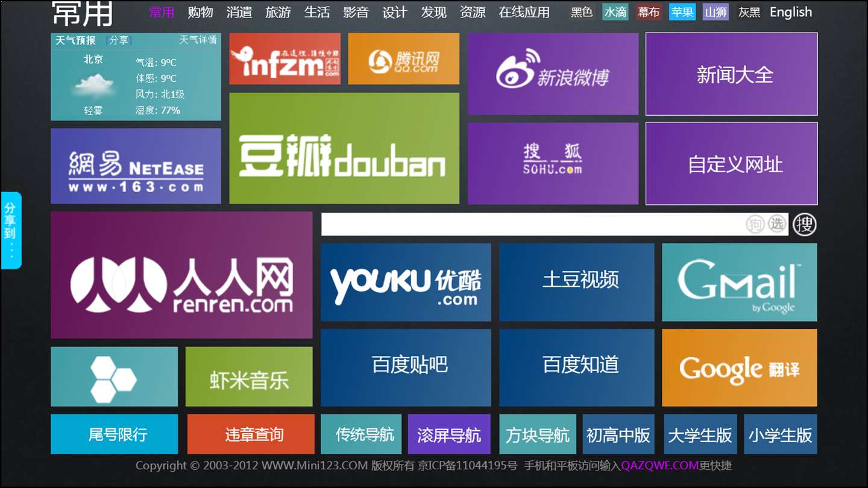
Task: Choose the 黑色 theme swatch
Action: tap(582, 12)
